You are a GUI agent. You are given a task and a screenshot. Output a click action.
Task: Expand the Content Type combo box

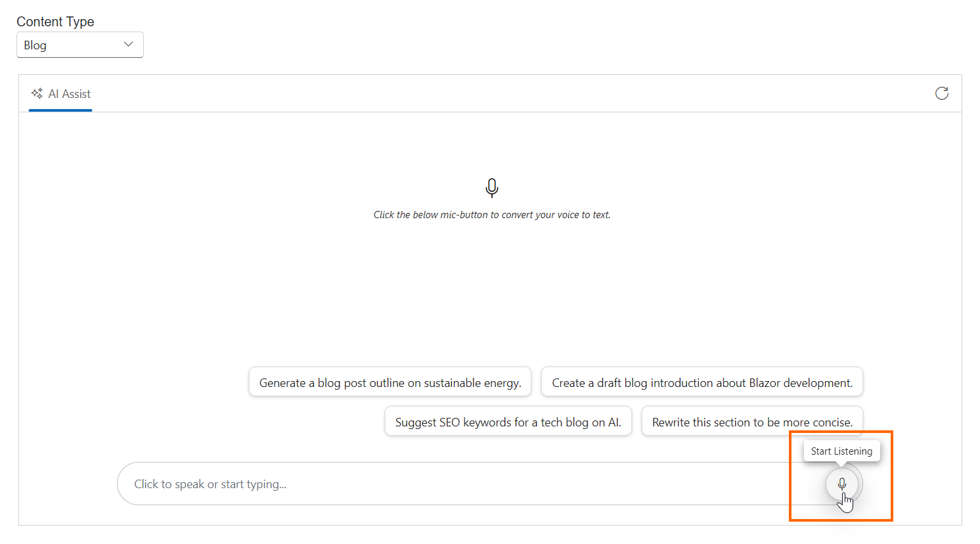(79, 45)
